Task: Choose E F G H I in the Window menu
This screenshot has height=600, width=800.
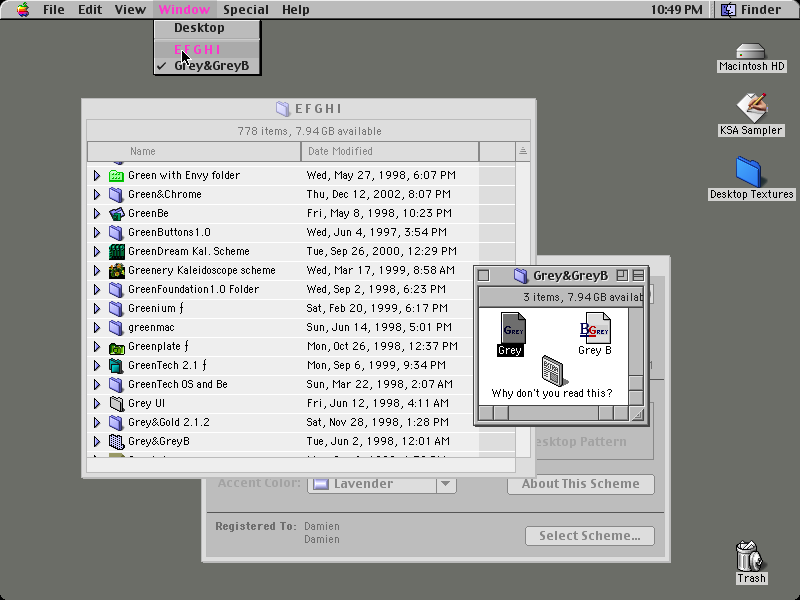Action: point(207,49)
